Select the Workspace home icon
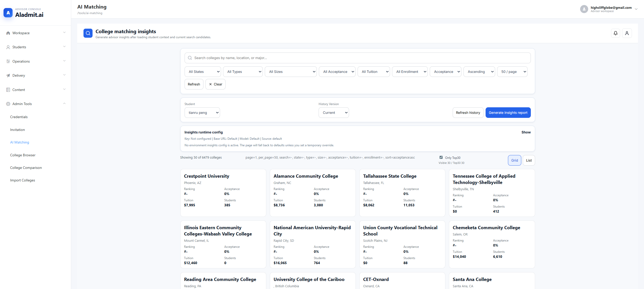 [x=8, y=33]
